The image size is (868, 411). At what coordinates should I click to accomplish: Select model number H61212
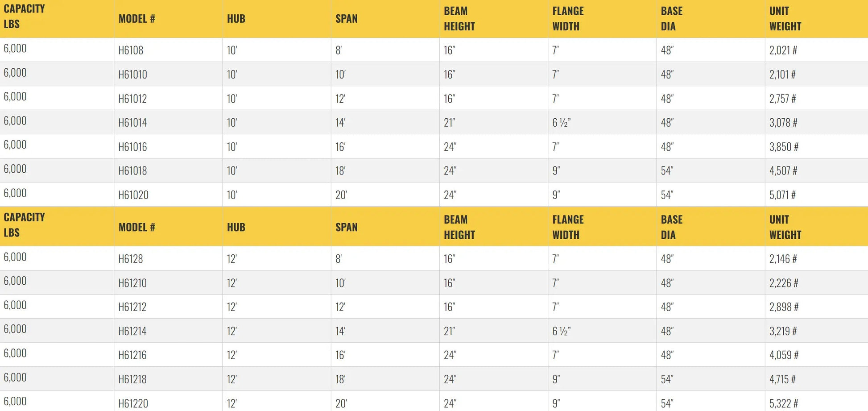(x=132, y=307)
